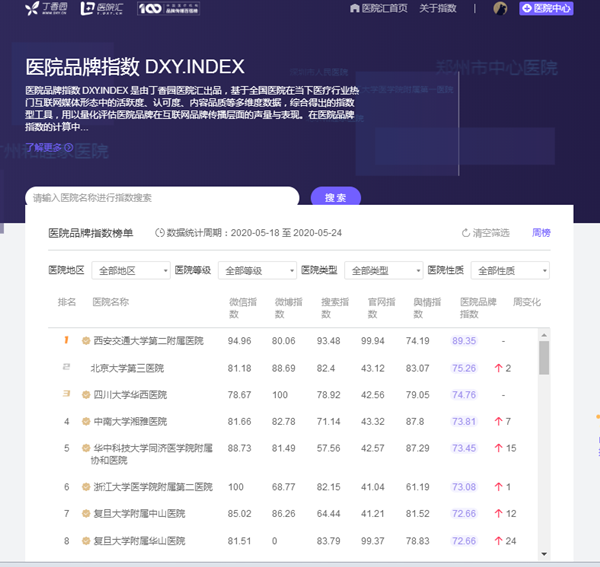The width and height of the screenshot is (600, 567).
Task: Click the 搜索 button
Action: click(336, 197)
